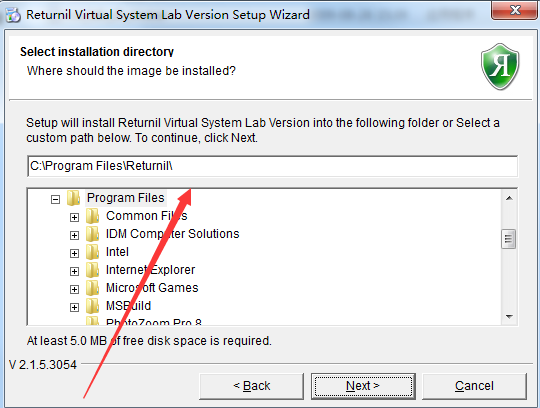Click the scrollbar down arrow
The width and height of the screenshot is (540, 408).
(x=509, y=316)
